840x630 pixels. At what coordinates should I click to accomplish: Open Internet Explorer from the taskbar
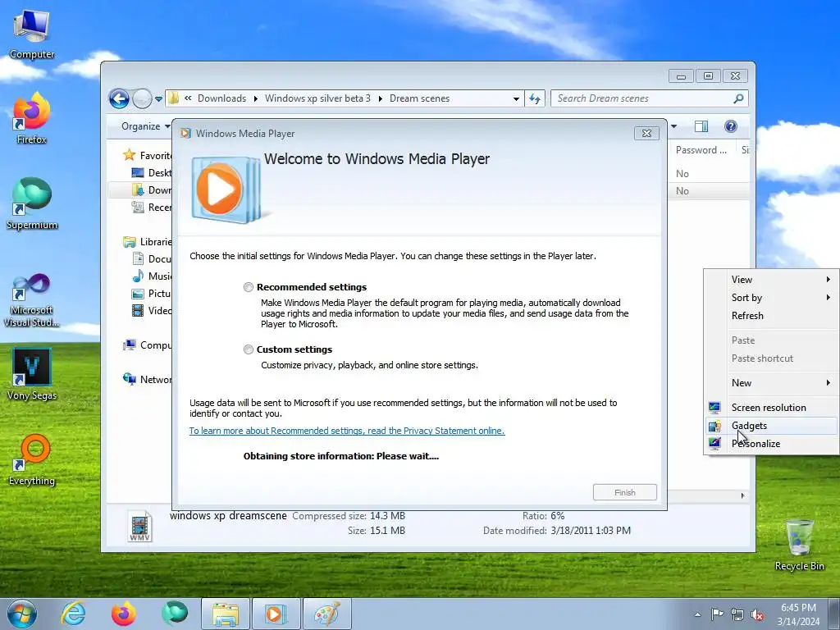pyautogui.click(x=73, y=614)
